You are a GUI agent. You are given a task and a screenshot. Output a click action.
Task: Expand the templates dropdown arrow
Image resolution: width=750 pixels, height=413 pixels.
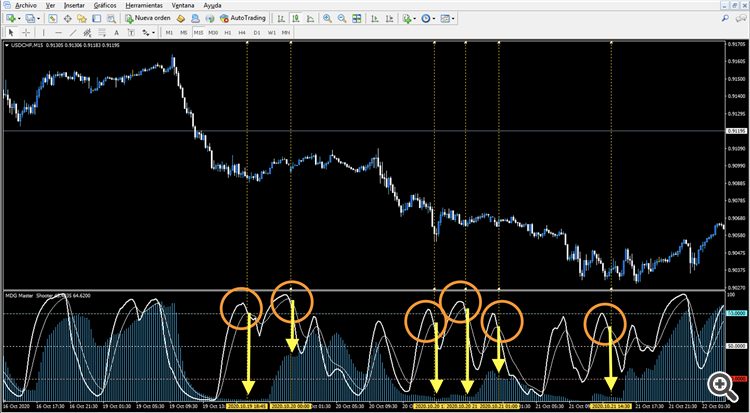453,19
